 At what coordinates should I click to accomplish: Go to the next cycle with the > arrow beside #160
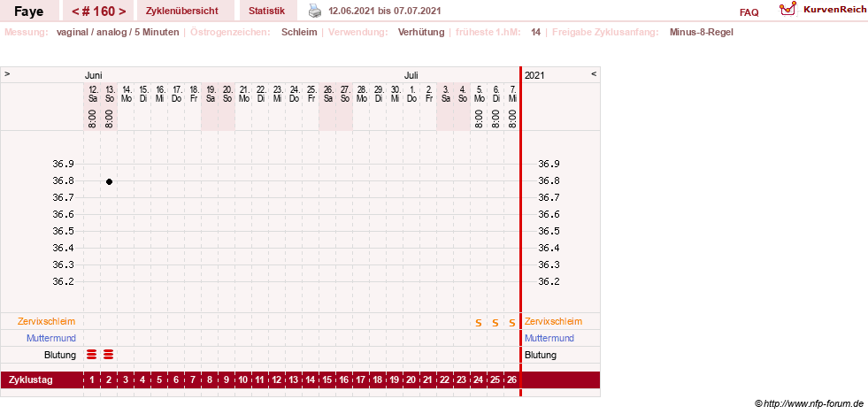click(122, 11)
